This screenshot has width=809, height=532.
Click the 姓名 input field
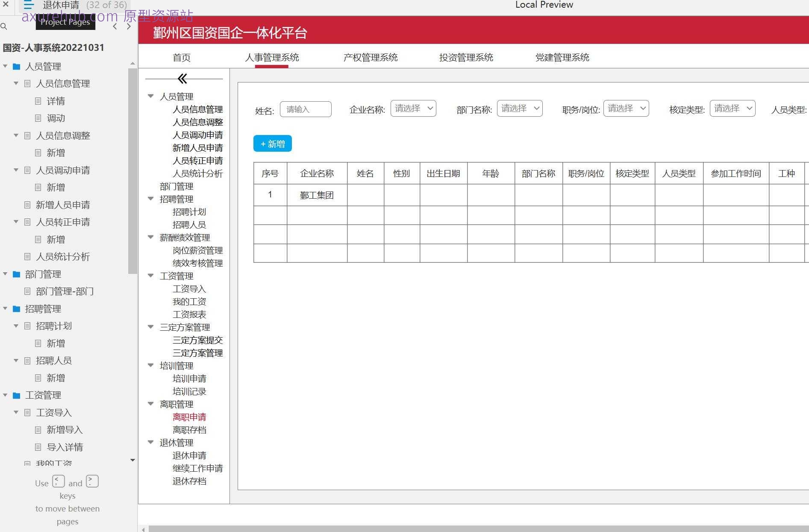coord(306,109)
